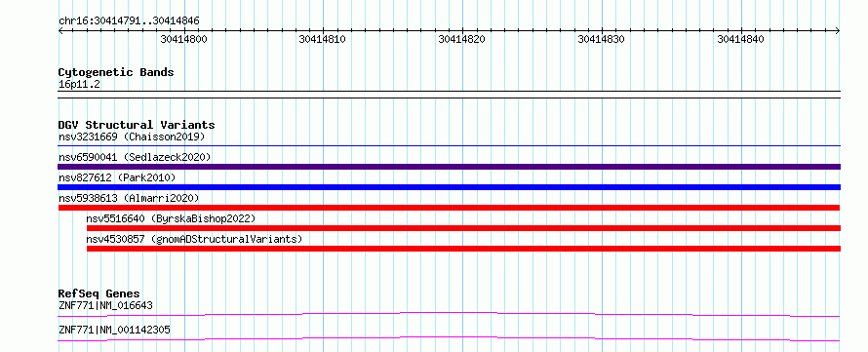Open variant nsv4530857 (gnomADStructuralVariants) label
This screenshot has height=352, width=868.
click(x=194, y=239)
